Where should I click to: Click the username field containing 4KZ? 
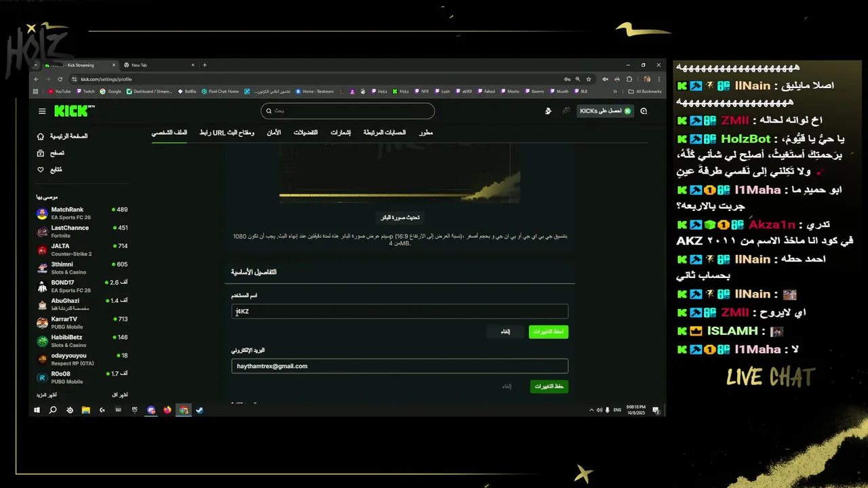tap(399, 311)
